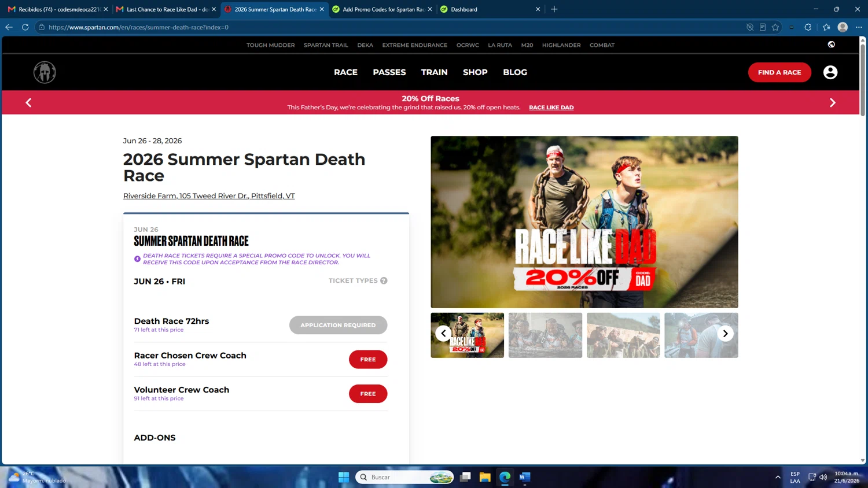
Task: Open Task View on taskbar
Action: click(x=465, y=477)
